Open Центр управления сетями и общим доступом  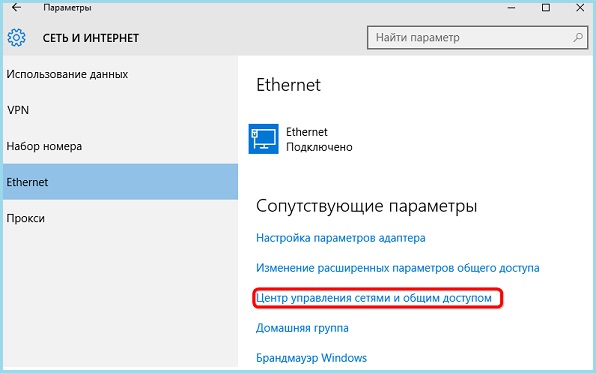coord(374,298)
